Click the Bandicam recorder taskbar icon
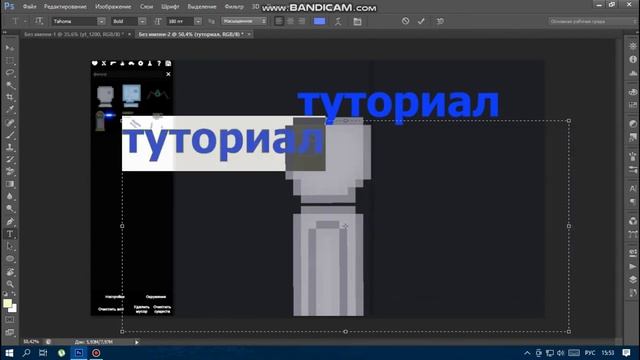Image resolution: width=640 pixels, height=360 pixels. coord(96,353)
